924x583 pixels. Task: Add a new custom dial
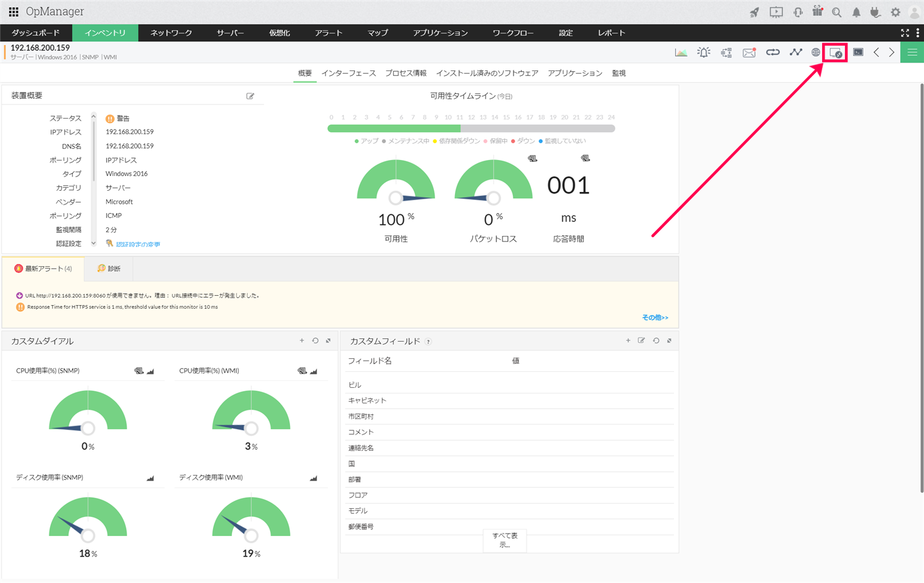coord(302,340)
